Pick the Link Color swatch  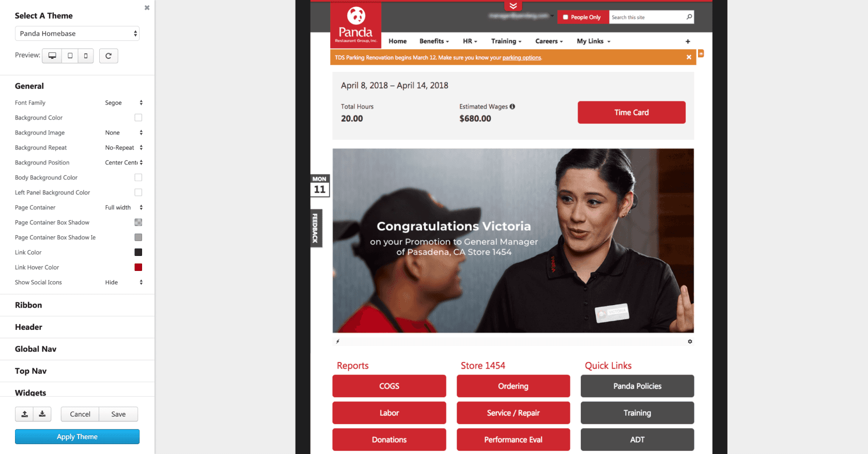point(138,253)
